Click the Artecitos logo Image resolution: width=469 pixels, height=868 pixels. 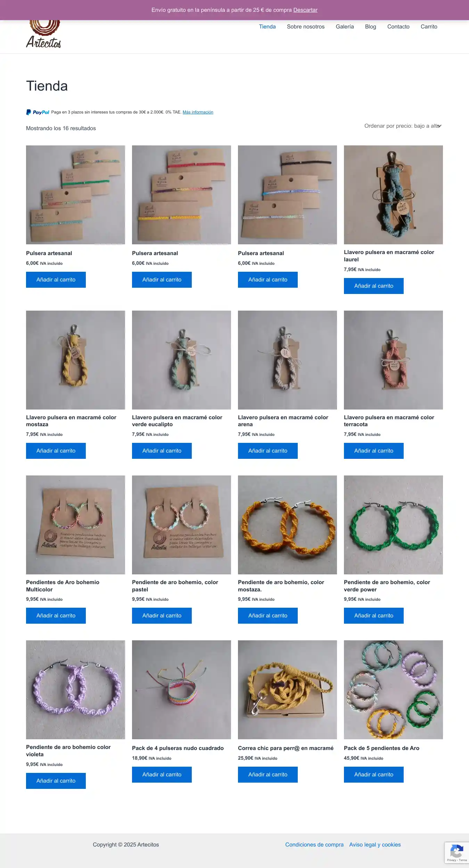point(43,34)
